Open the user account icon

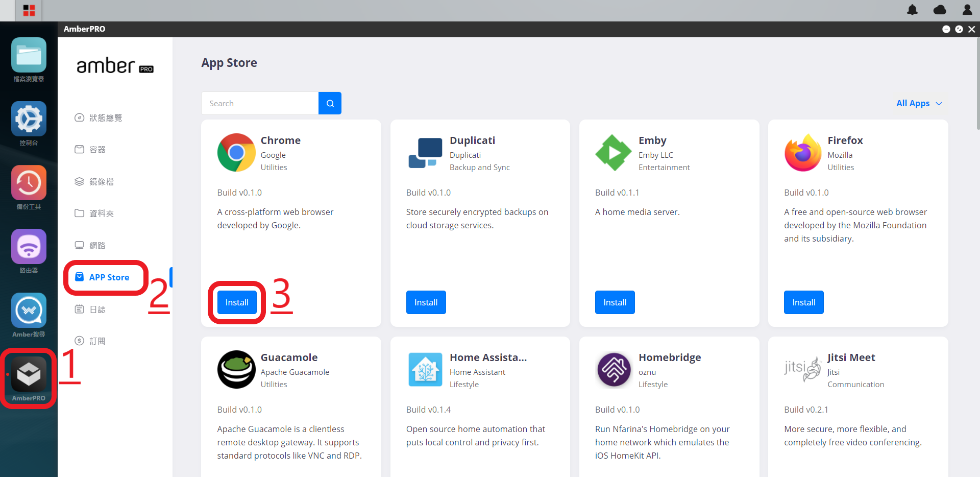pyautogui.click(x=967, y=10)
